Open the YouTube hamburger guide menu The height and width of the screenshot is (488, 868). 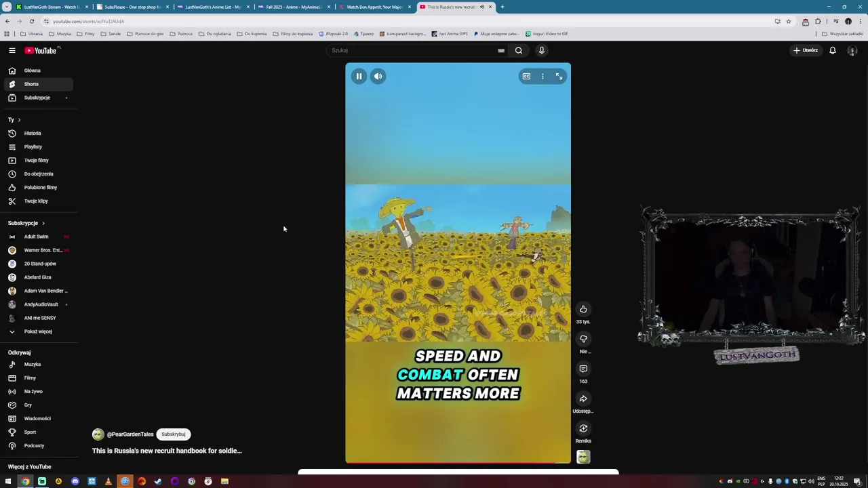12,50
